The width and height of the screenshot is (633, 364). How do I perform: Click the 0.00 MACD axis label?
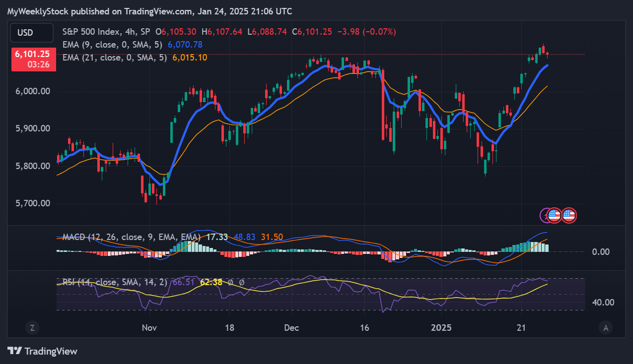tap(601, 252)
